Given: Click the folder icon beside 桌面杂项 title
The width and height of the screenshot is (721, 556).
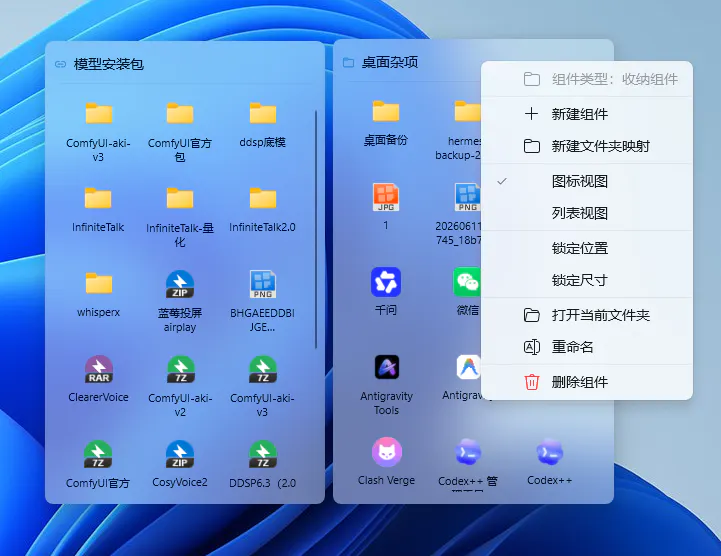Looking at the screenshot, I should tap(349, 62).
